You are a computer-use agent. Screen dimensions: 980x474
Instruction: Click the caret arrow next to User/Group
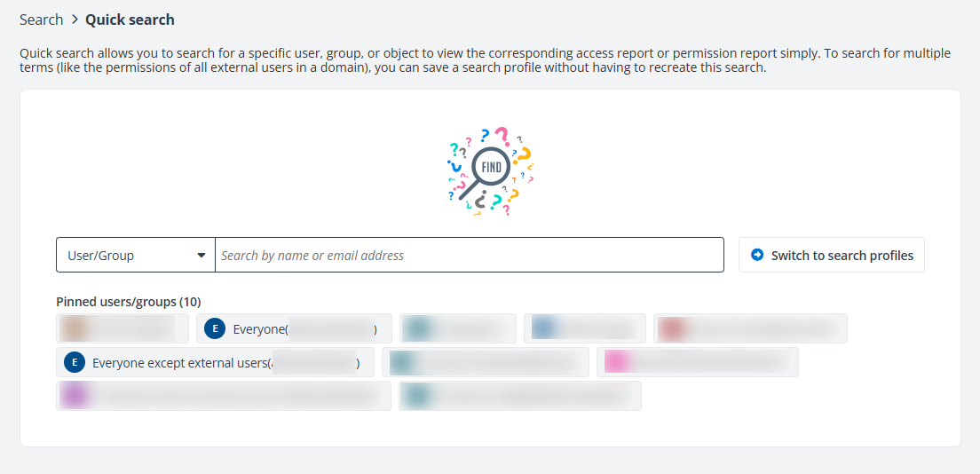202,256
